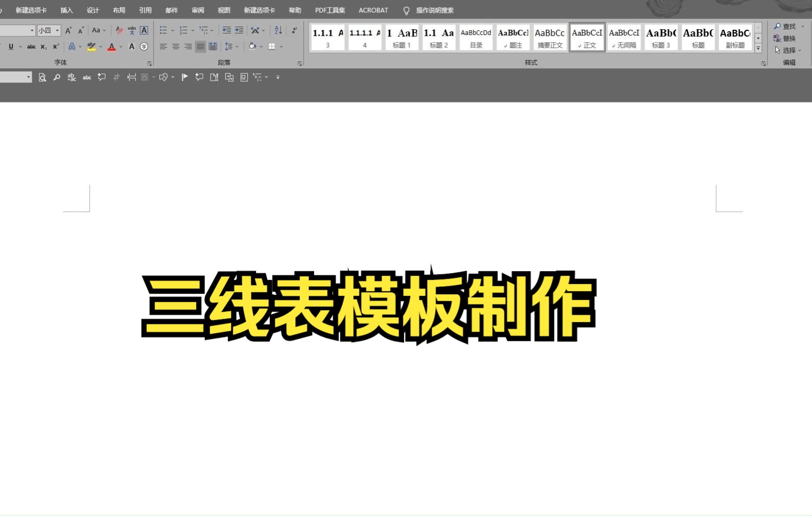
Task: Click the decrease font size icon
Action: point(81,30)
